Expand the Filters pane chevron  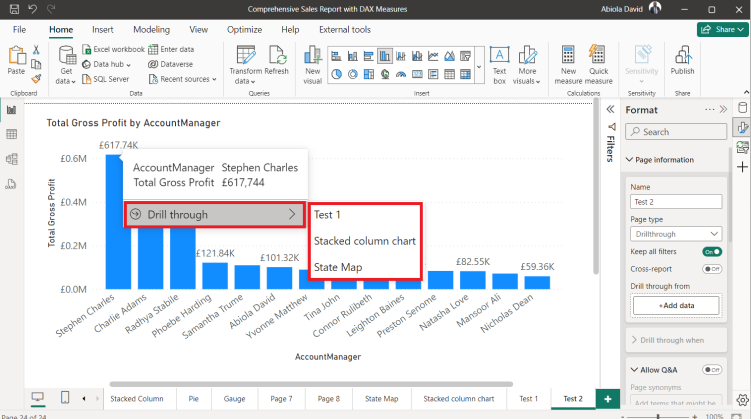tap(610, 110)
